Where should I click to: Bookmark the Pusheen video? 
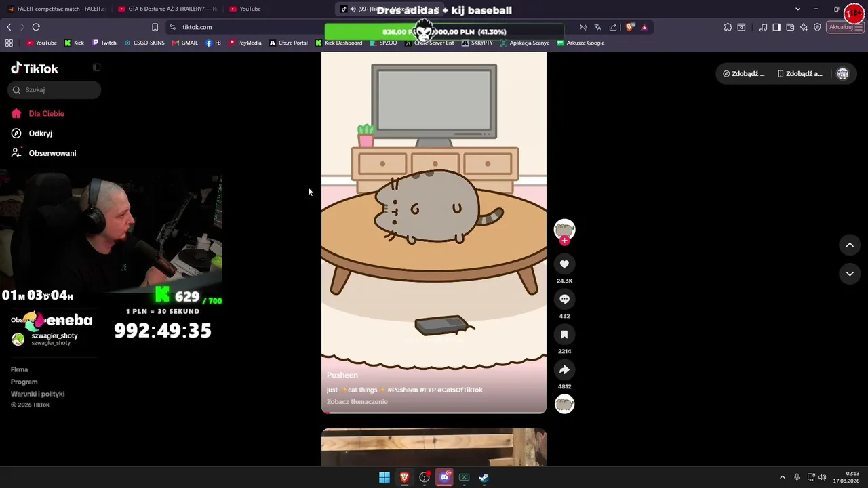[564, 334]
